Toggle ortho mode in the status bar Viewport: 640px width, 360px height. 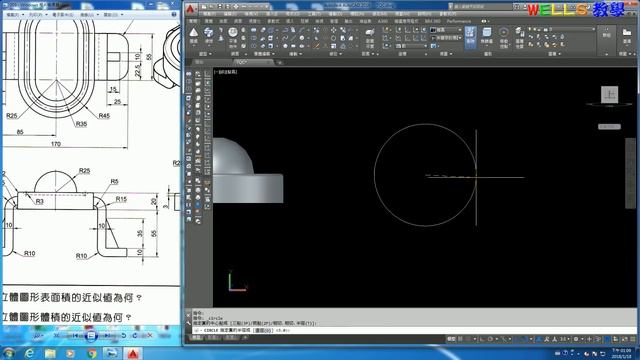[482, 339]
